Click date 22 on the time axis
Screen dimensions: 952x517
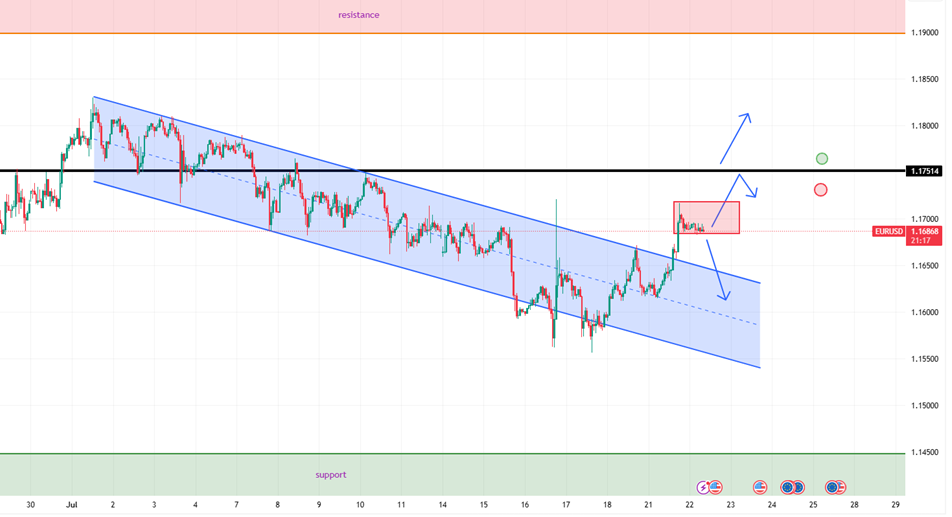tap(690, 505)
